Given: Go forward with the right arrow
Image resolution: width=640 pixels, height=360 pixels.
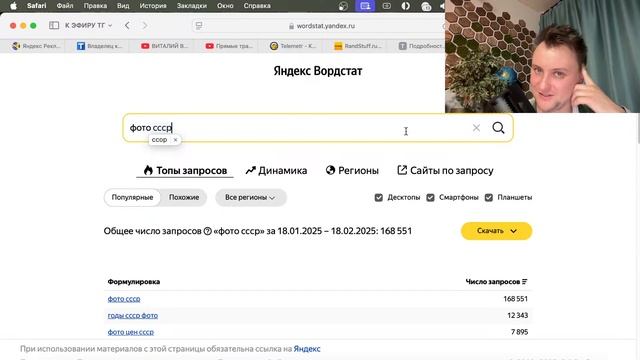Looking at the screenshot, I should point(144,25).
